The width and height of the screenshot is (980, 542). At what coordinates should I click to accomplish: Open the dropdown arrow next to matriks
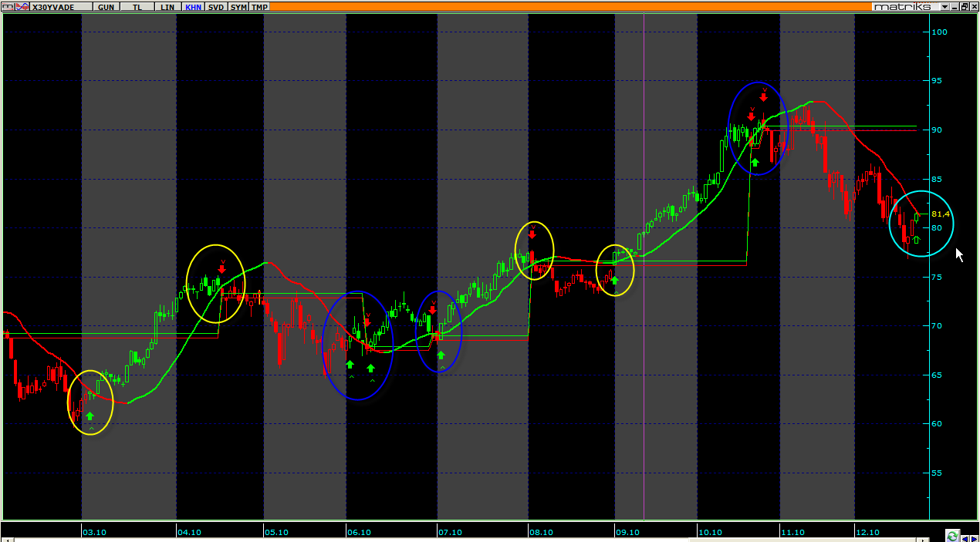coord(944,6)
